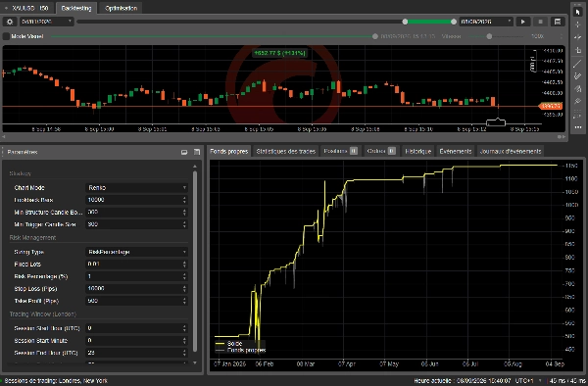
Task: Click the Paramètres scrollbar down arrow
Action: [195, 362]
